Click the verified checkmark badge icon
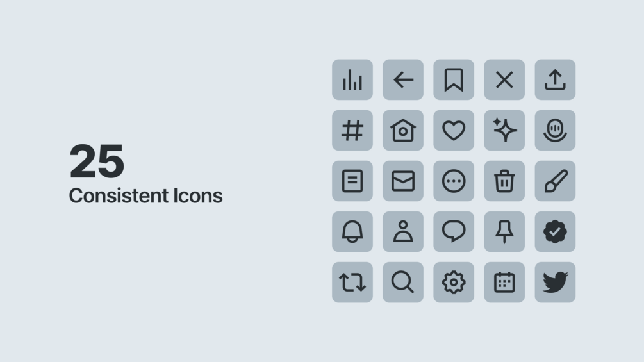Image resolution: width=644 pixels, height=362 pixels. click(555, 231)
